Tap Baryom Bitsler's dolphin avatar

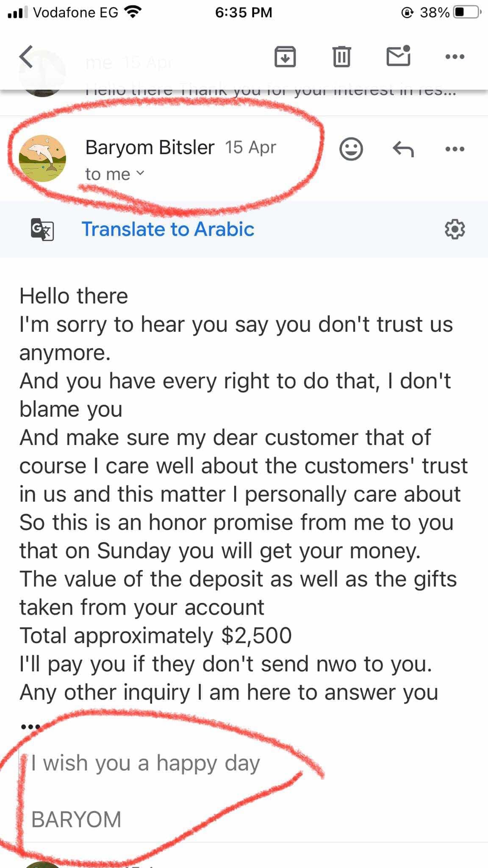click(42, 159)
